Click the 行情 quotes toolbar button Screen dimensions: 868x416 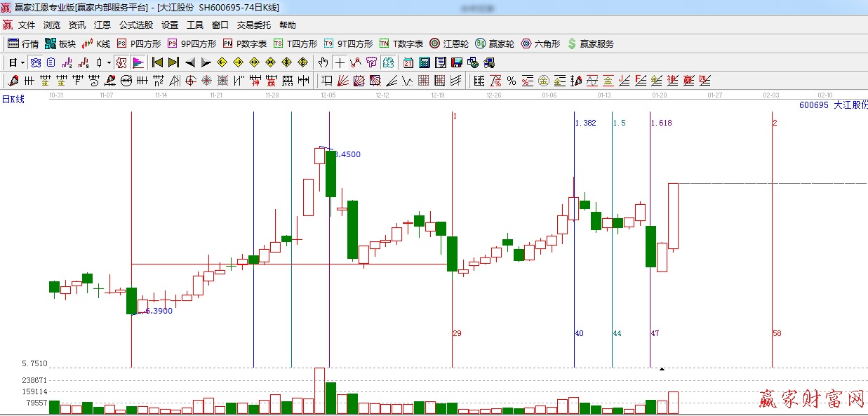22,43
